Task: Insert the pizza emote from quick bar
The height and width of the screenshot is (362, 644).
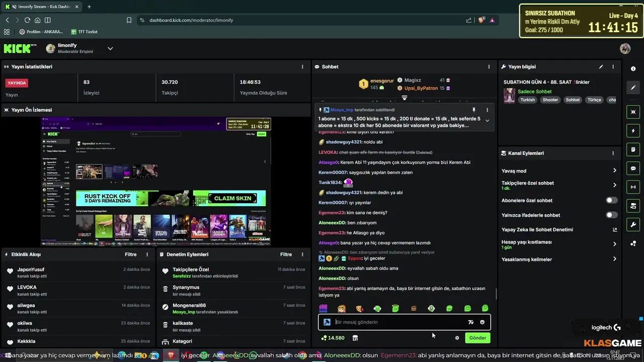Action: coord(360,308)
